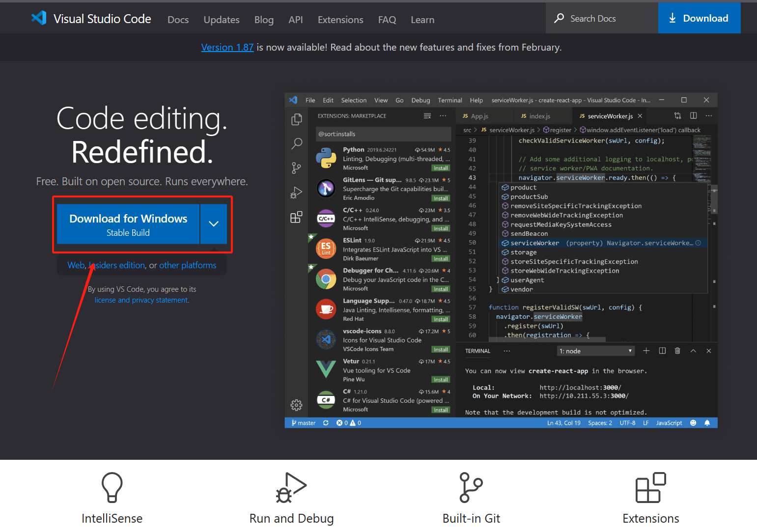This screenshot has width=757, height=532.
Task: Open license and privacy statement link
Action: pos(141,300)
